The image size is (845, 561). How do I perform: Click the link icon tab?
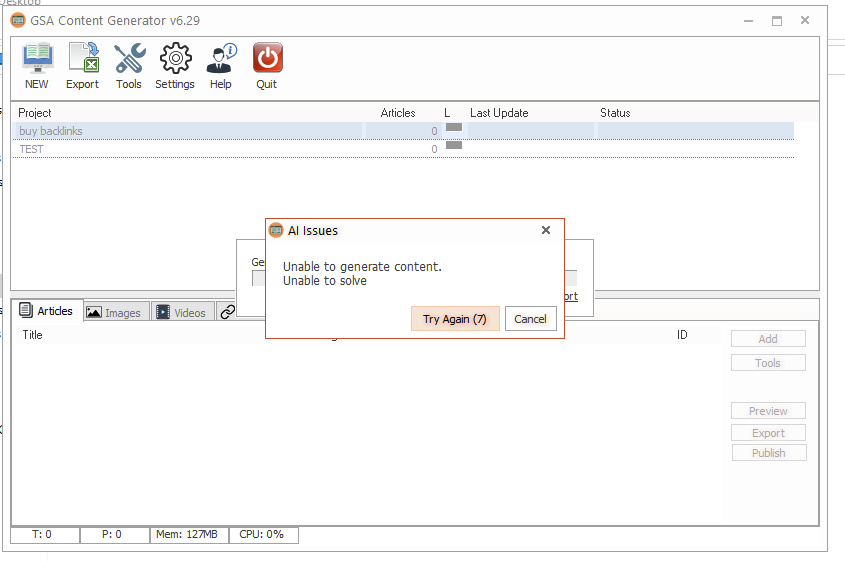[228, 312]
